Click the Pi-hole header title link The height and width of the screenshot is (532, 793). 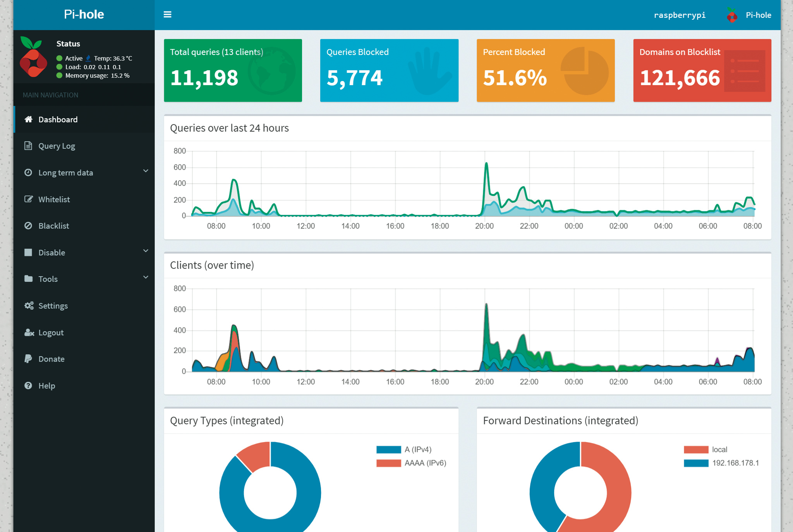[x=84, y=15]
